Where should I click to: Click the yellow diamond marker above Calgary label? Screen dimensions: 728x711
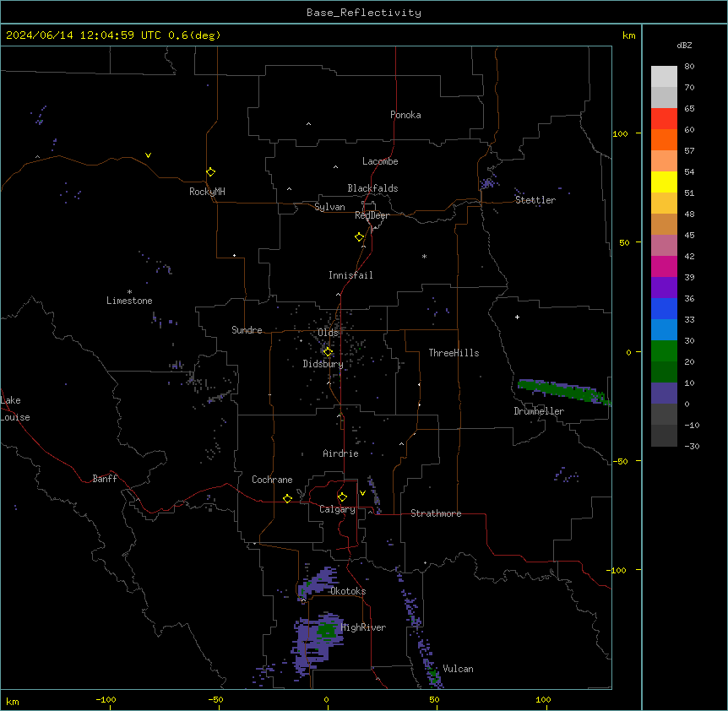click(342, 497)
